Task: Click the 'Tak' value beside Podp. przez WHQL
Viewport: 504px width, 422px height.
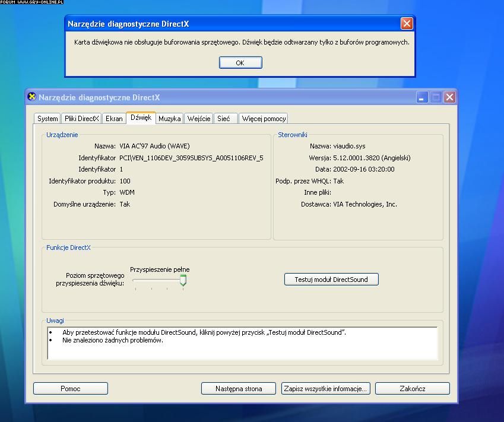Action: pyautogui.click(x=338, y=181)
